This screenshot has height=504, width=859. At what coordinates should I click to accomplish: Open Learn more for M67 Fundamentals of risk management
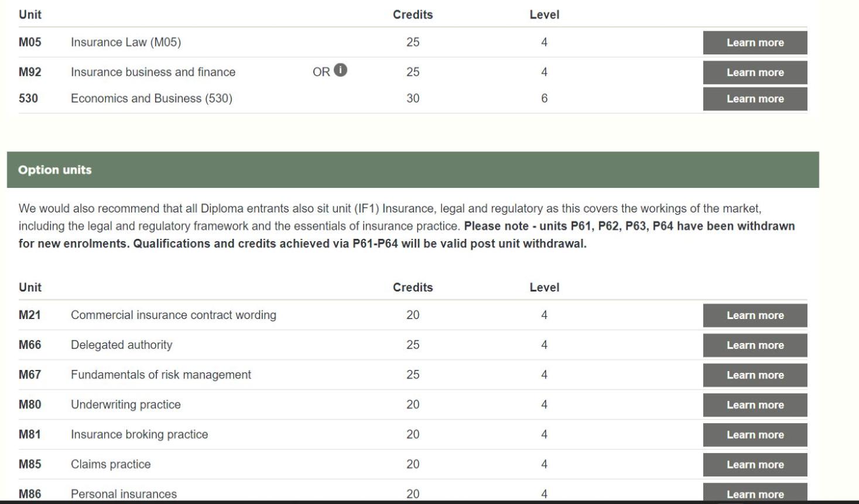point(755,375)
